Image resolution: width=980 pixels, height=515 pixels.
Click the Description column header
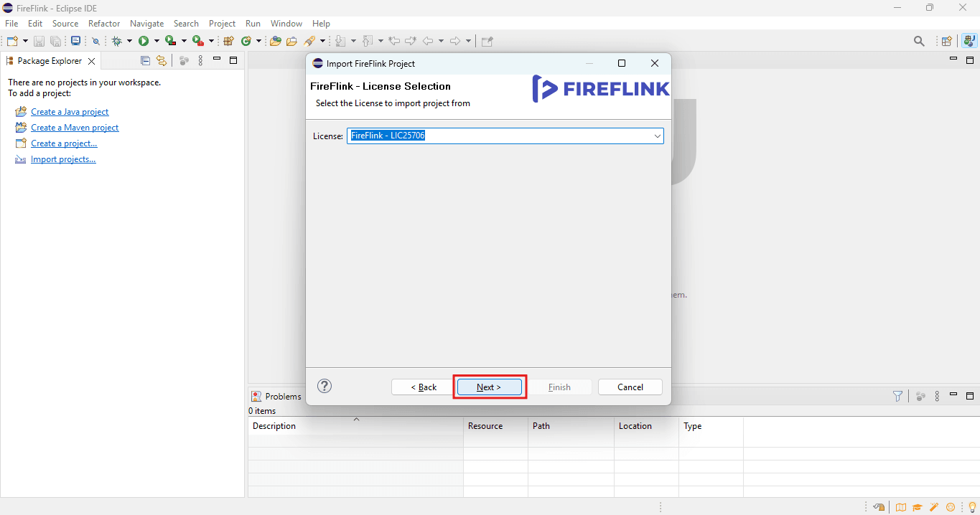click(356, 426)
